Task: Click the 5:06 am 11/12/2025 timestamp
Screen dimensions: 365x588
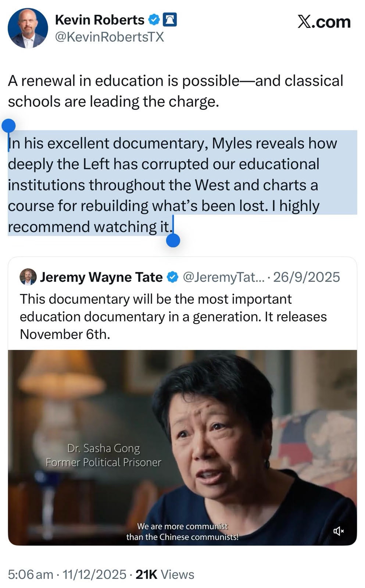Action: tap(67, 574)
